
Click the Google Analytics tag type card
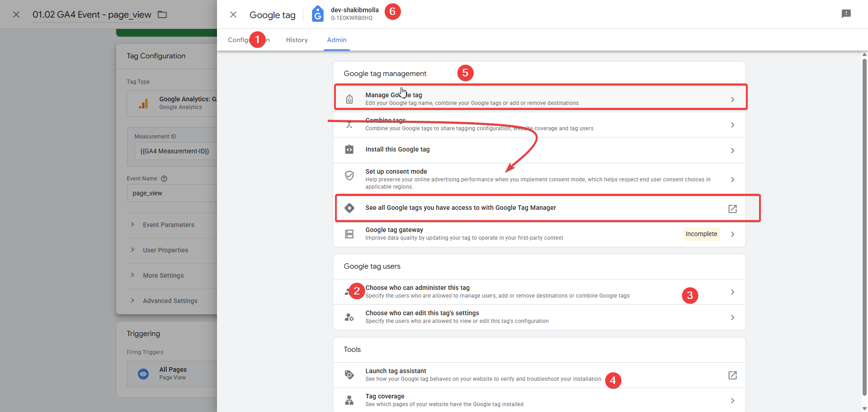(172, 104)
